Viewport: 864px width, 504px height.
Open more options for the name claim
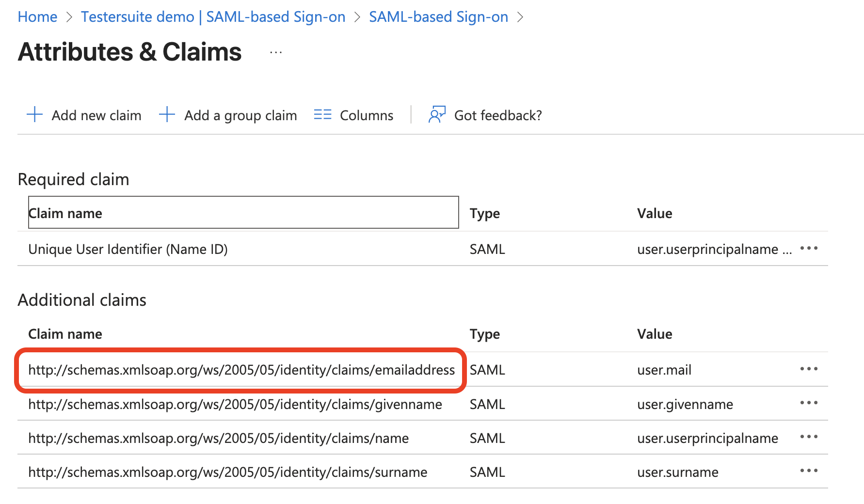[809, 437]
